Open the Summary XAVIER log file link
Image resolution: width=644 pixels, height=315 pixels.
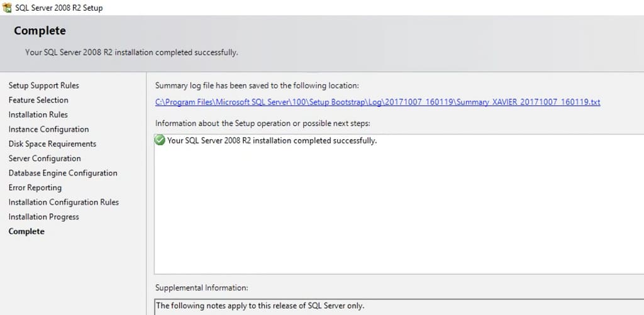point(377,102)
